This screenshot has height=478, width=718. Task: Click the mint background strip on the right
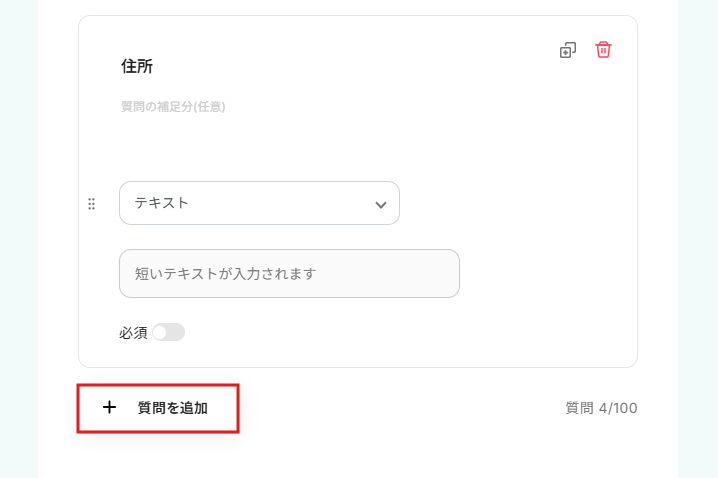pos(697,240)
